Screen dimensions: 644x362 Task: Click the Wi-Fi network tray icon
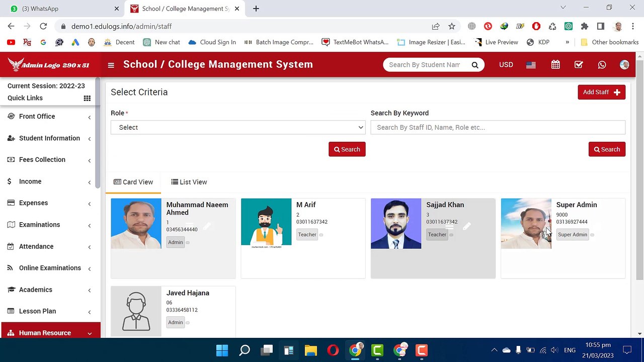click(x=543, y=350)
